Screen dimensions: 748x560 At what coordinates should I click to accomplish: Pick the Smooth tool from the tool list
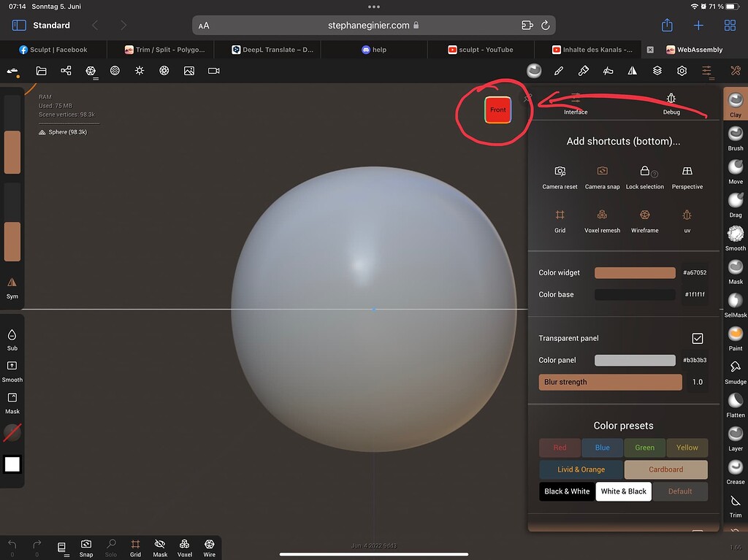tap(735, 237)
